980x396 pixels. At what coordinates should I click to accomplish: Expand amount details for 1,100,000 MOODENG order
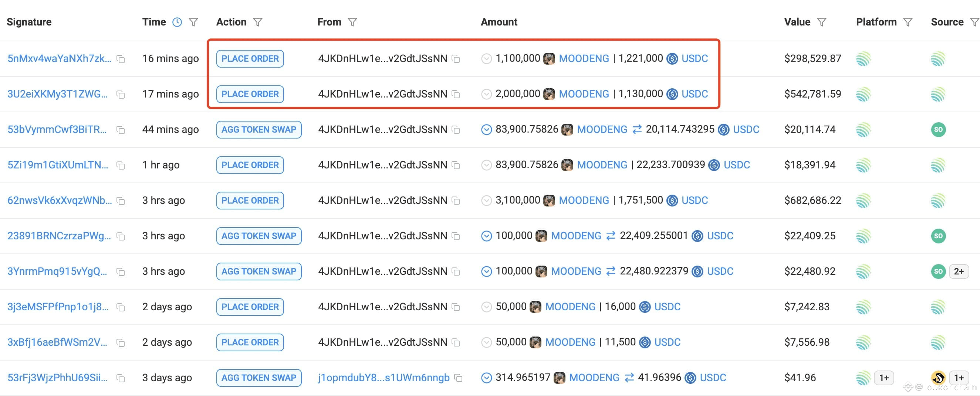pyautogui.click(x=487, y=59)
